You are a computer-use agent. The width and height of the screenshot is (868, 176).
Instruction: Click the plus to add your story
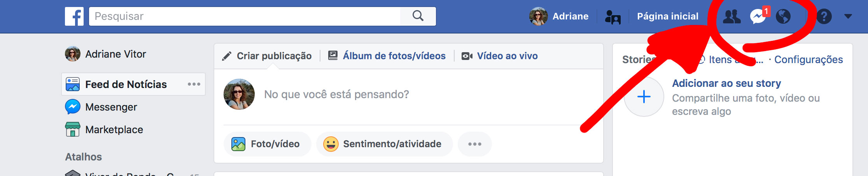click(644, 97)
